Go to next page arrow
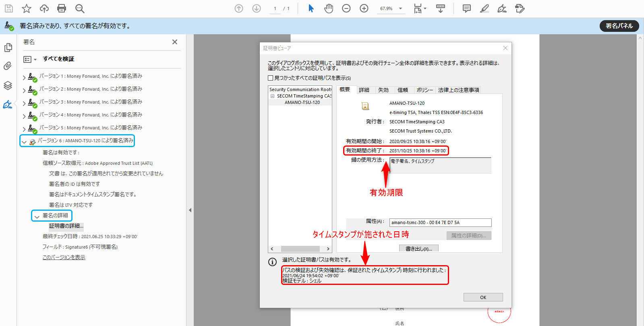 point(257,8)
